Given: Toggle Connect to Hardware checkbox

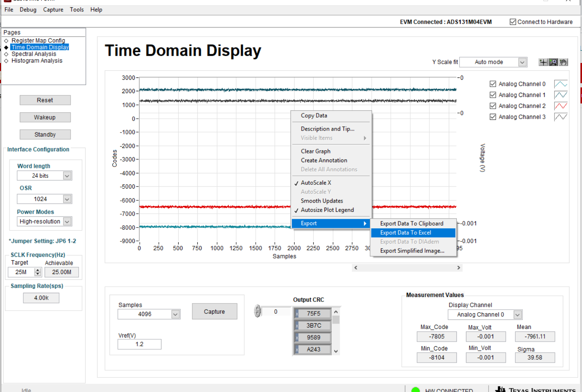Looking at the screenshot, I should 513,22.
